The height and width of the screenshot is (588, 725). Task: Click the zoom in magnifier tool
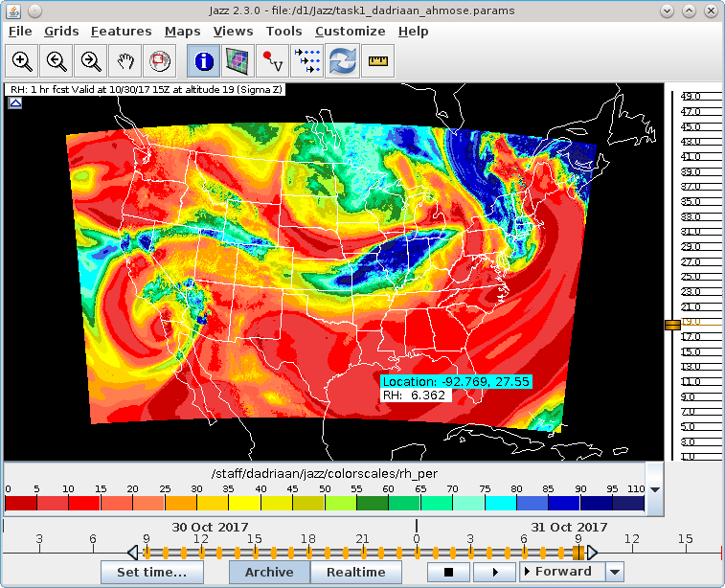(22, 62)
